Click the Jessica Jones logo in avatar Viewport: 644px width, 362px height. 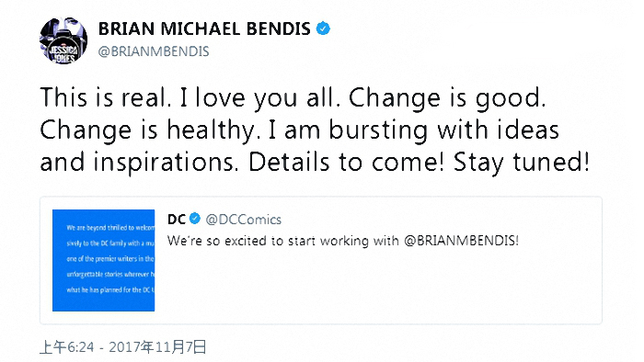pyautogui.click(x=63, y=51)
